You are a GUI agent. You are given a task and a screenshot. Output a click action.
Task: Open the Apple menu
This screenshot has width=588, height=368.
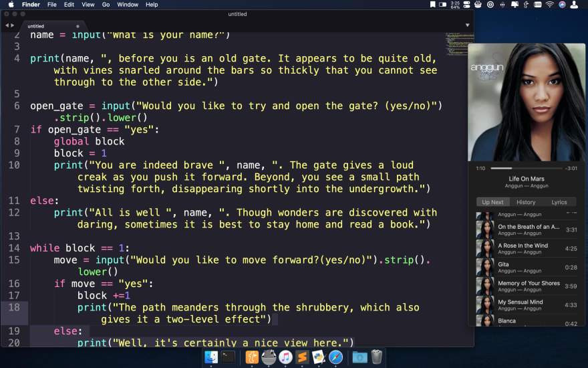[x=11, y=5]
